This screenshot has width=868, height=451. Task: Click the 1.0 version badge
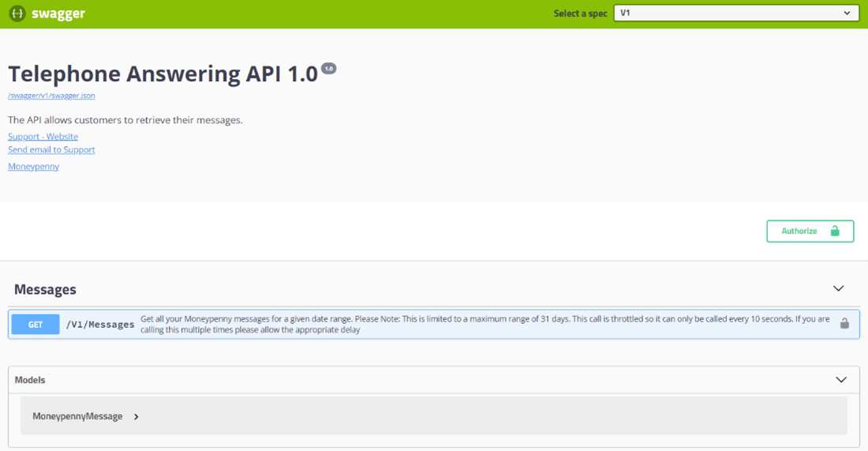point(329,69)
